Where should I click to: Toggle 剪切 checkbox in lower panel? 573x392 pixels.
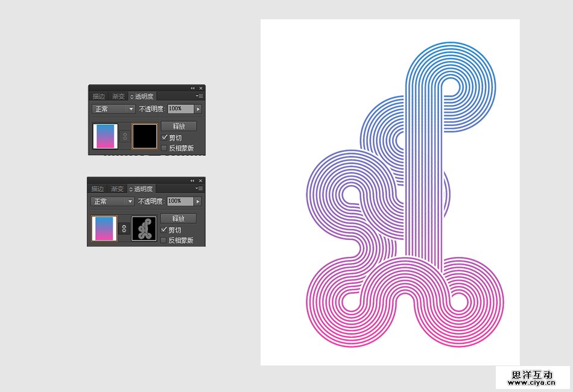coord(164,230)
